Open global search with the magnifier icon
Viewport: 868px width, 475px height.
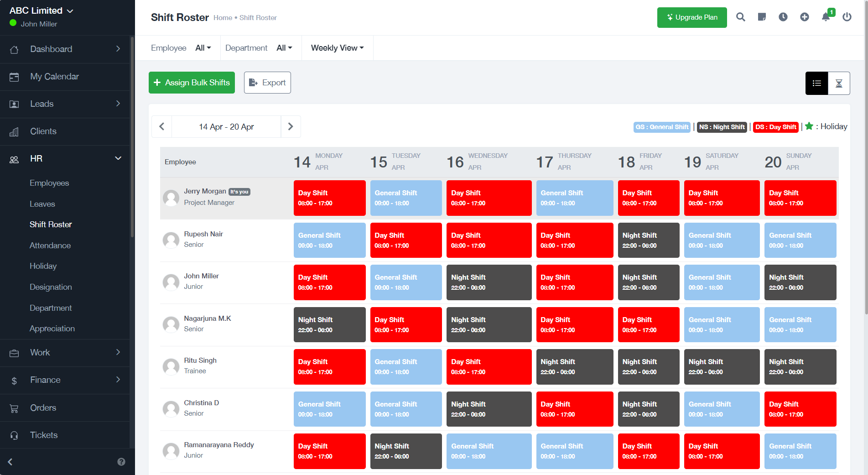click(741, 17)
